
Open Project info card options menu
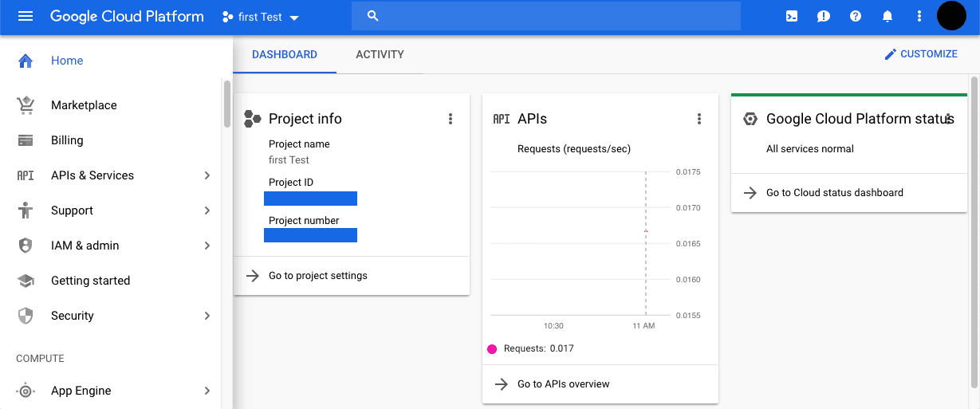click(x=451, y=119)
